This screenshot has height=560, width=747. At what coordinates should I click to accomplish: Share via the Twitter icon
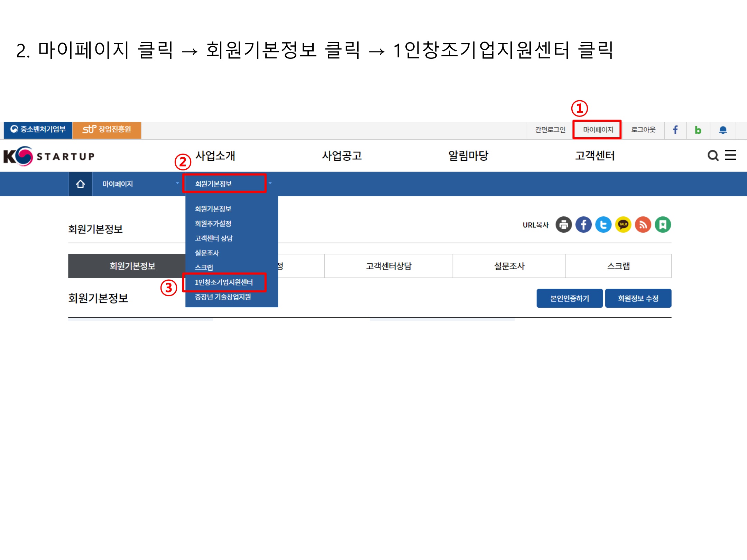[603, 225]
